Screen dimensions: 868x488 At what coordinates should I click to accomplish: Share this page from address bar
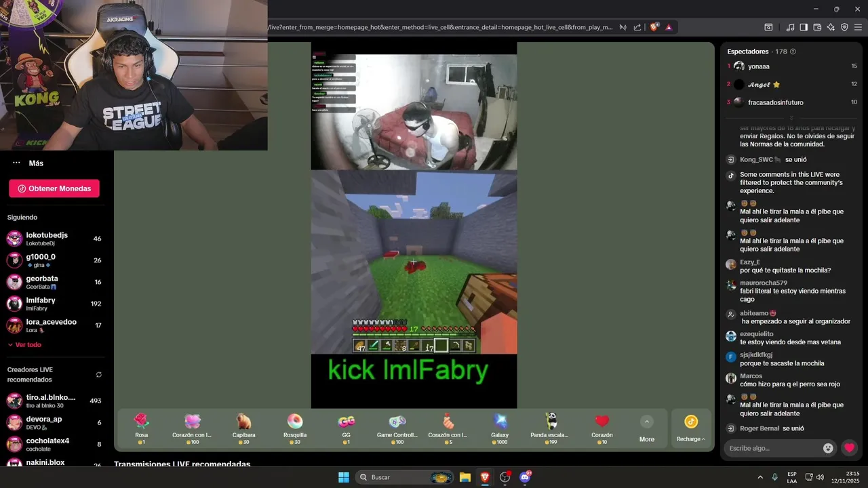(x=637, y=27)
